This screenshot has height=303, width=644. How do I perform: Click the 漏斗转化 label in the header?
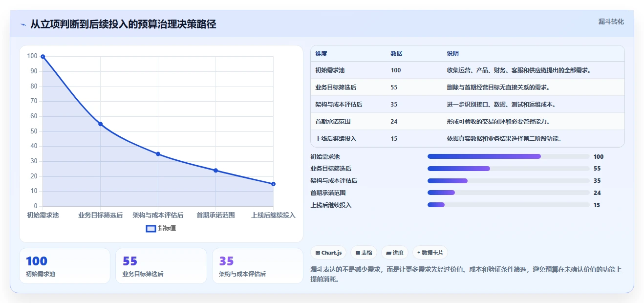pyautogui.click(x=611, y=22)
